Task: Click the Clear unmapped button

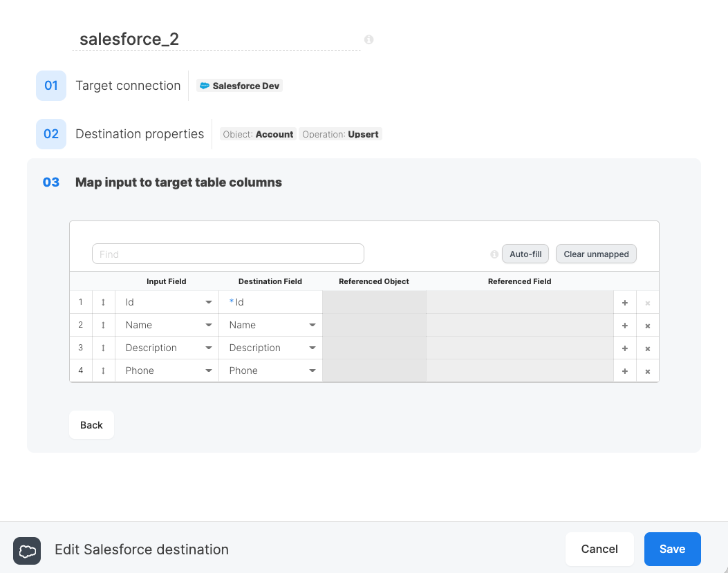Action: 596,254
